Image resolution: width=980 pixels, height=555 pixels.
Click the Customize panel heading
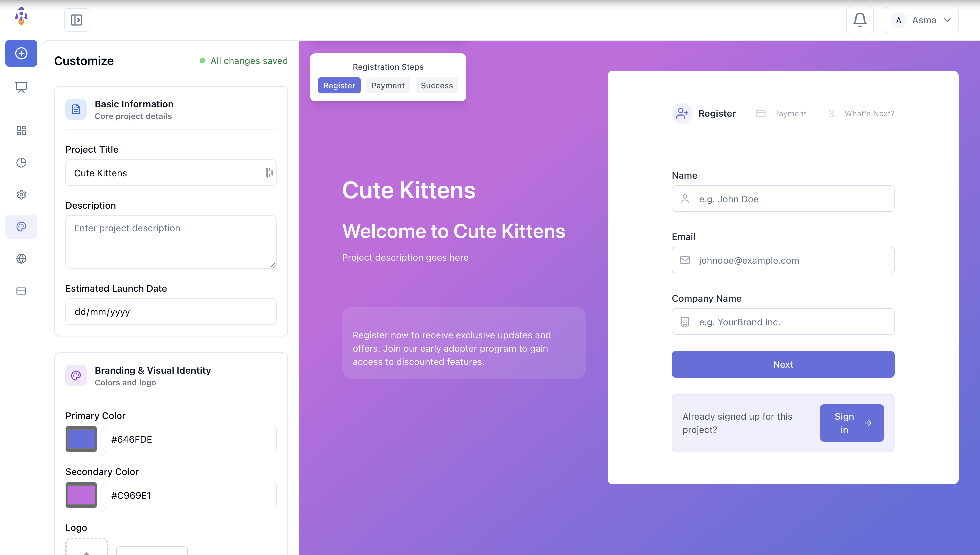tap(84, 61)
